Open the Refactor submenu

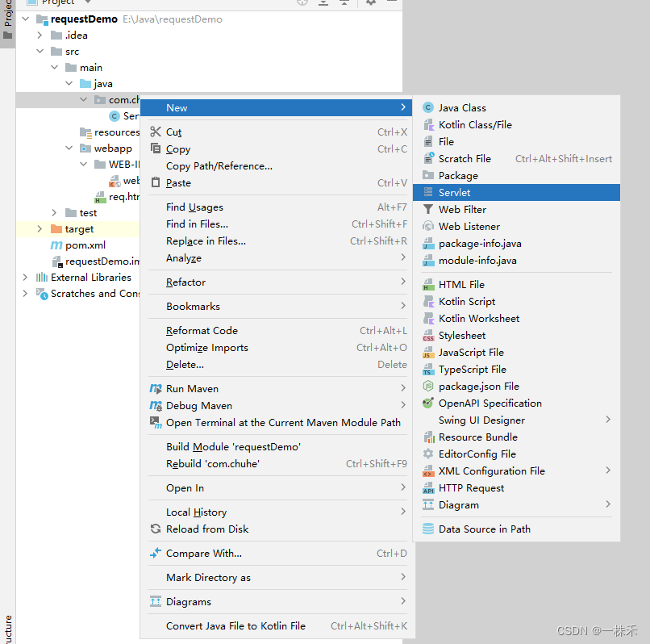click(277, 282)
